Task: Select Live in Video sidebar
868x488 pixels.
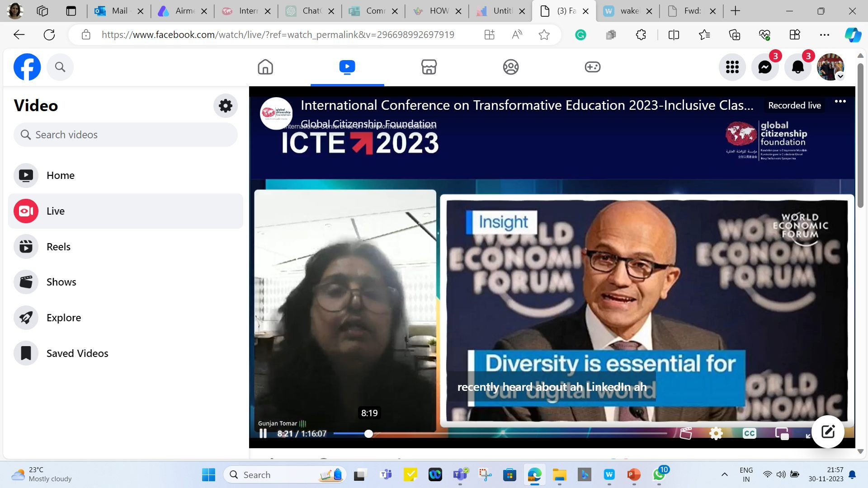Action: point(126,211)
